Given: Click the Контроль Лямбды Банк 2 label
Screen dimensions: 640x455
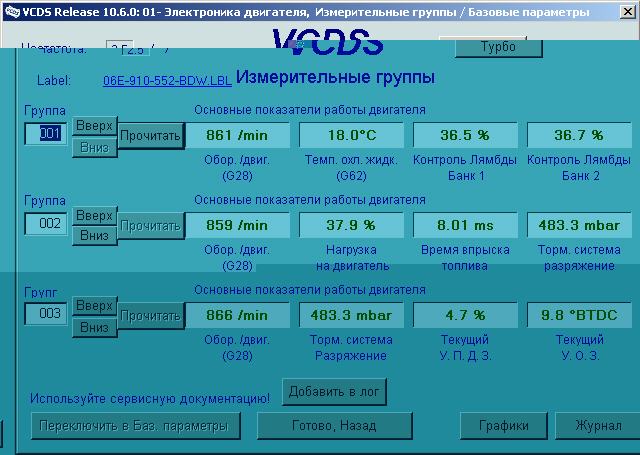Looking at the screenshot, I should [579, 168].
